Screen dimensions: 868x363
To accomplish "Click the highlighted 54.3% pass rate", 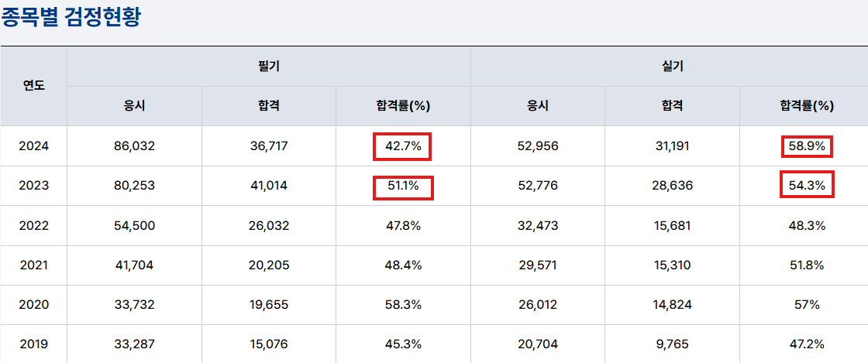I will tap(807, 185).
